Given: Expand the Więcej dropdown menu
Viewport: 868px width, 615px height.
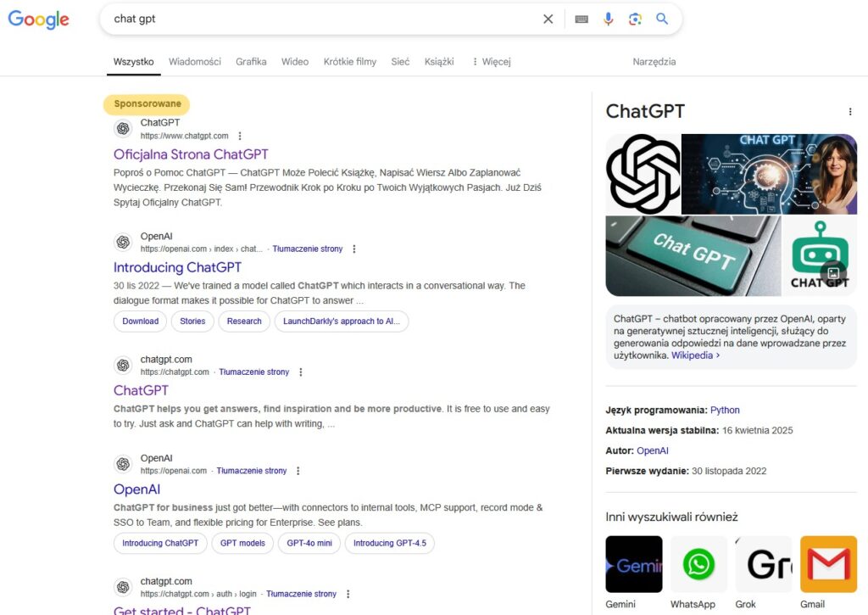Looking at the screenshot, I should point(491,61).
